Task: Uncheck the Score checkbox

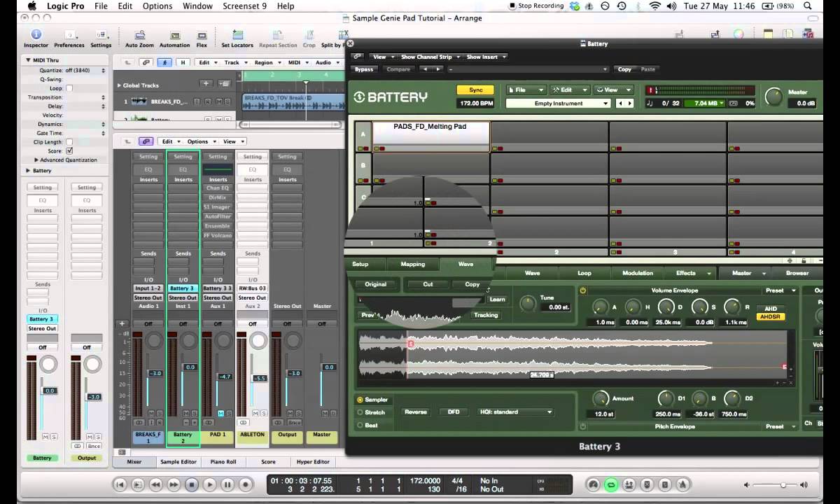Action: click(69, 150)
